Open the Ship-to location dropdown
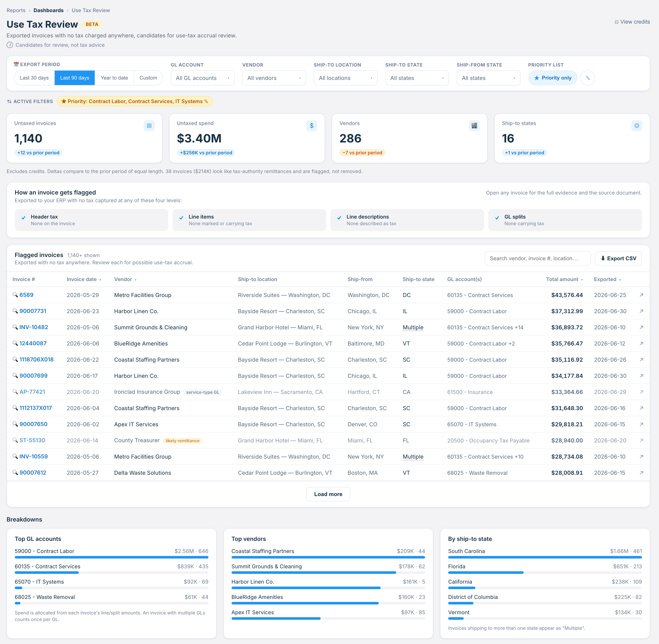This screenshot has width=659, height=644. tap(345, 78)
